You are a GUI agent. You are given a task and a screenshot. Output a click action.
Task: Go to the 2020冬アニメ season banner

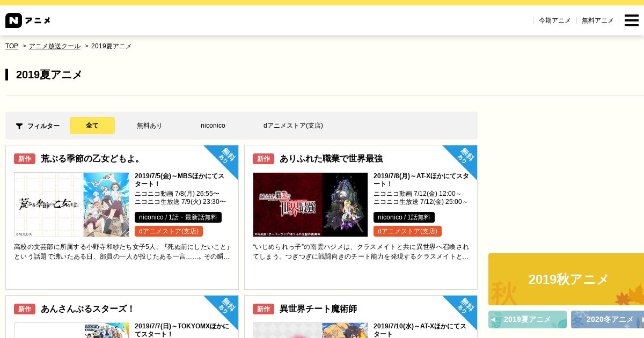[x=608, y=320]
